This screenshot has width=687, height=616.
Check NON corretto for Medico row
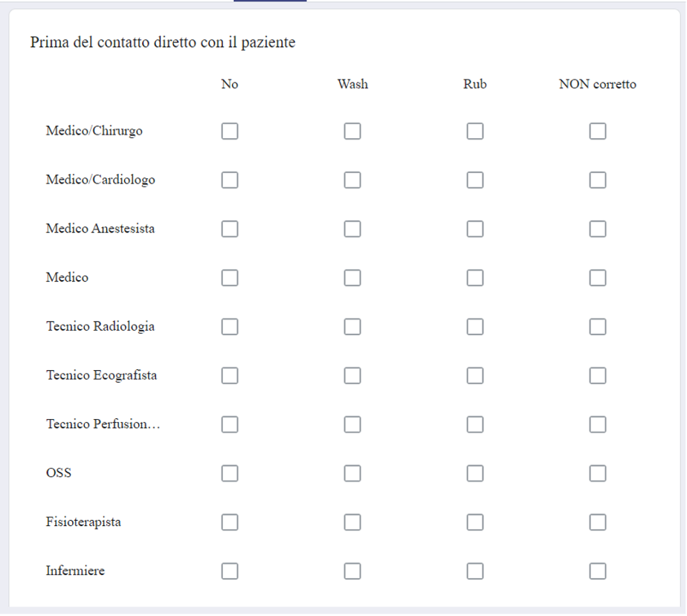click(598, 278)
